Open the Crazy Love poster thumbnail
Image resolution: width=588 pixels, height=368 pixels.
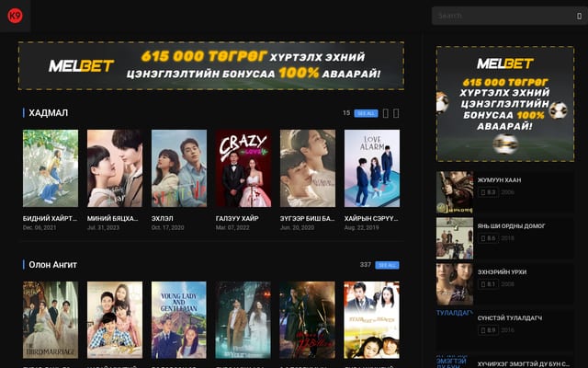tap(243, 168)
